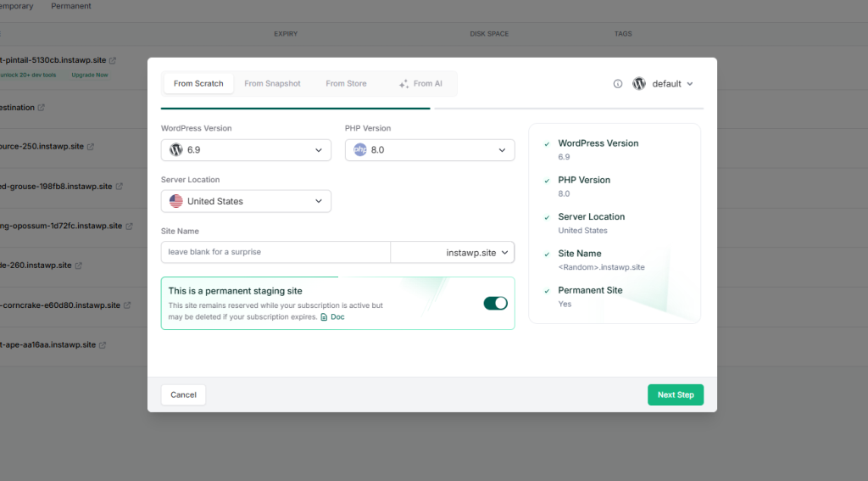This screenshot has height=481, width=868.
Task: Click the Upgrade Now link
Action: tap(90, 75)
